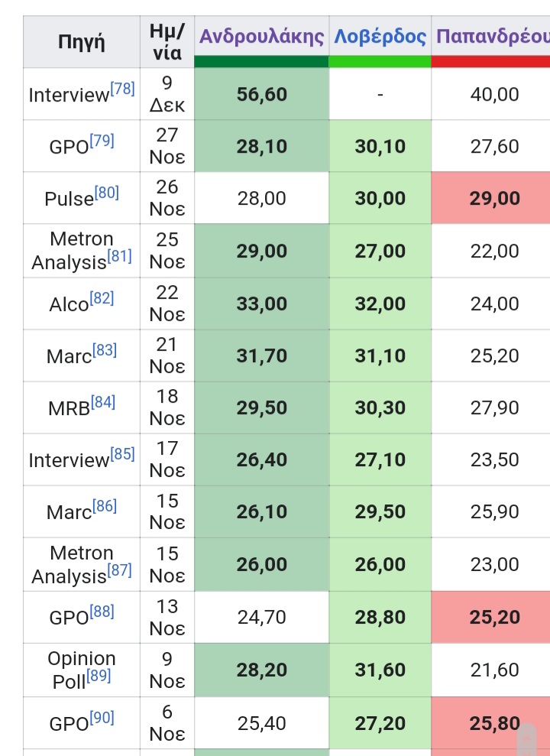Open the Παπανδρέου candidate link
This screenshot has height=756, width=550.
tap(492, 37)
